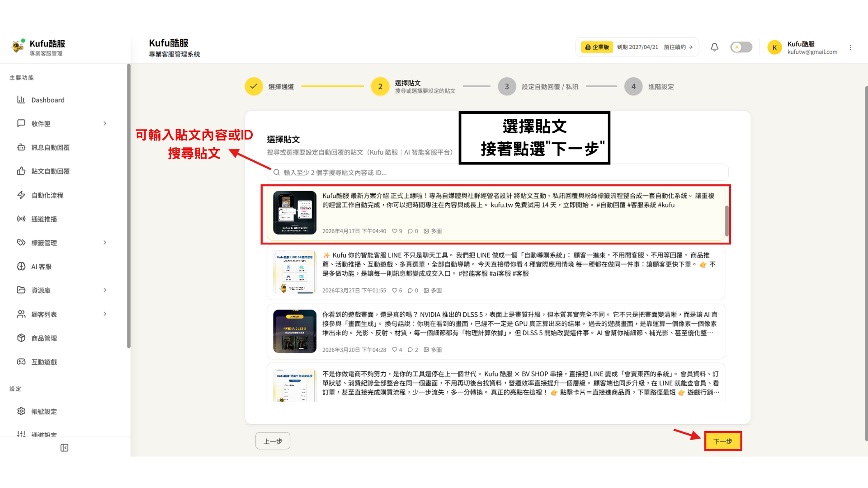Viewport: 868px width, 488px height.
Task: Click the yellow K avatar
Action: 774,47
